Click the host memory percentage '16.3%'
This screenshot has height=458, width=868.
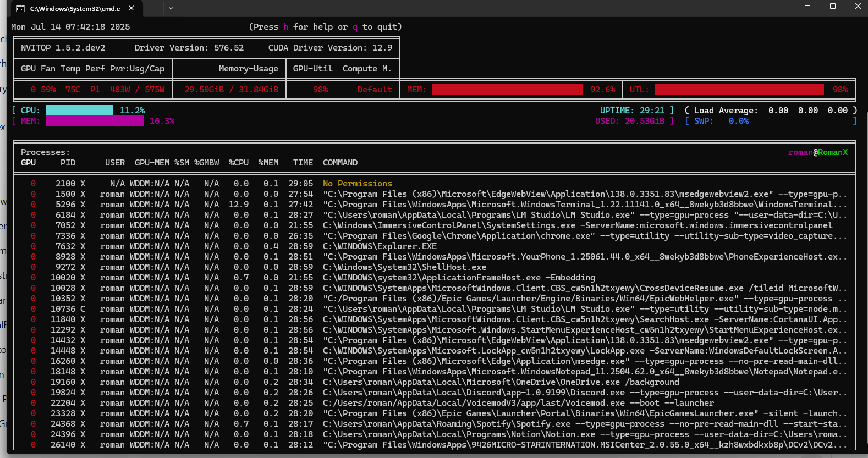tap(162, 121)
